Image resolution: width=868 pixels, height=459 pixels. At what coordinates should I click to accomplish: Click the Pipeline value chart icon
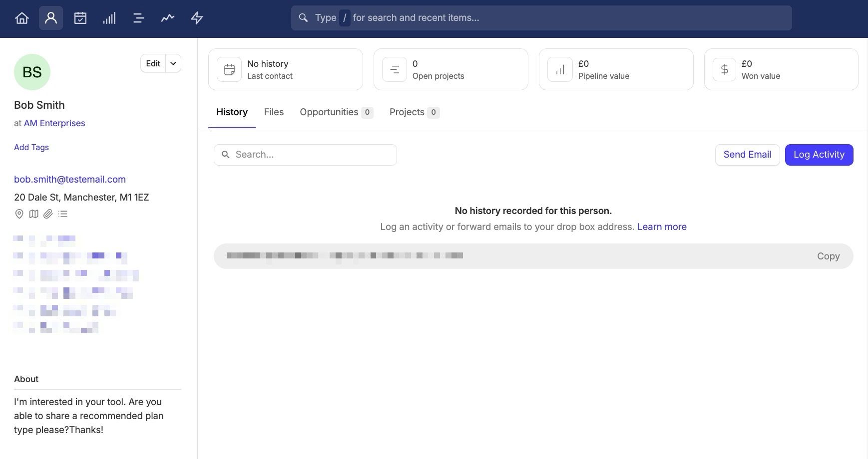click(x=560, y=69)
